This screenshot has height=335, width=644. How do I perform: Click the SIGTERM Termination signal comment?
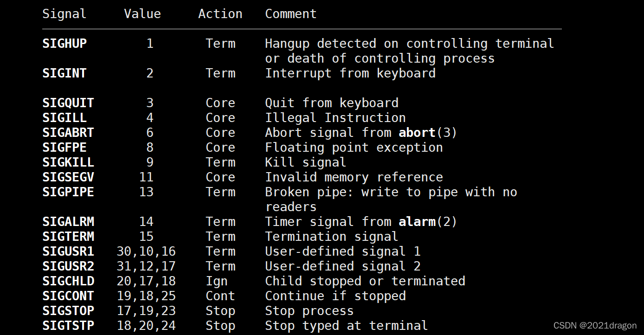[x=332, y=237]
